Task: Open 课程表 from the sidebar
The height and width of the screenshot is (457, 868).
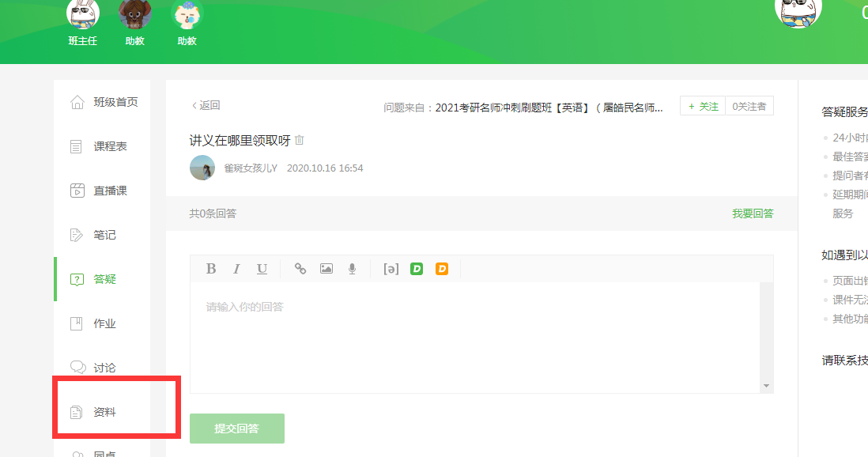Action: tap(110, 146)
